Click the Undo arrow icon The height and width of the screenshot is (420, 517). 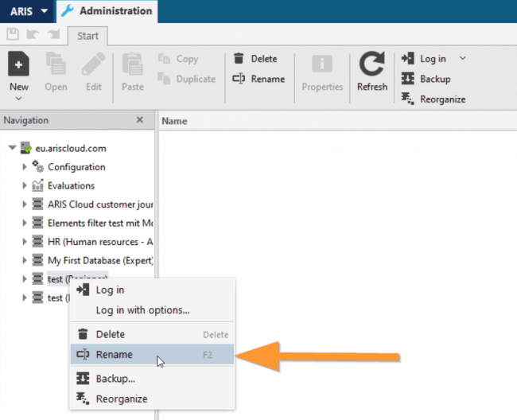tap(33, 34)
